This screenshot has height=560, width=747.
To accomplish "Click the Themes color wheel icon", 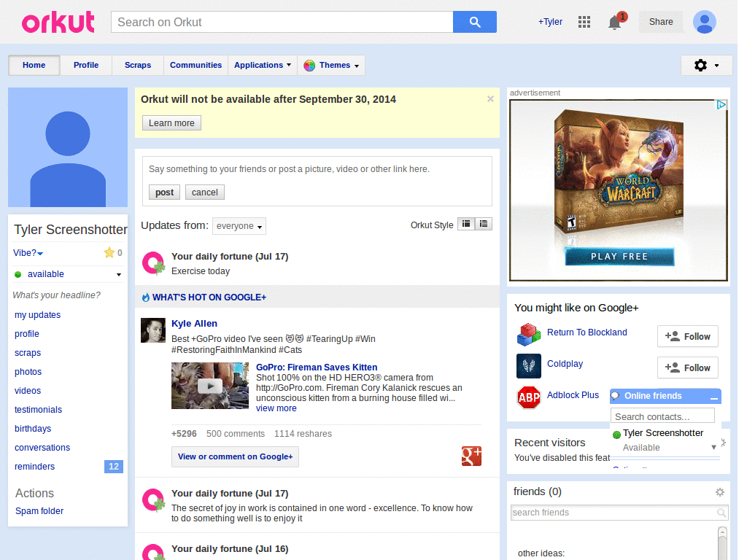I will (x=309, y=66).
